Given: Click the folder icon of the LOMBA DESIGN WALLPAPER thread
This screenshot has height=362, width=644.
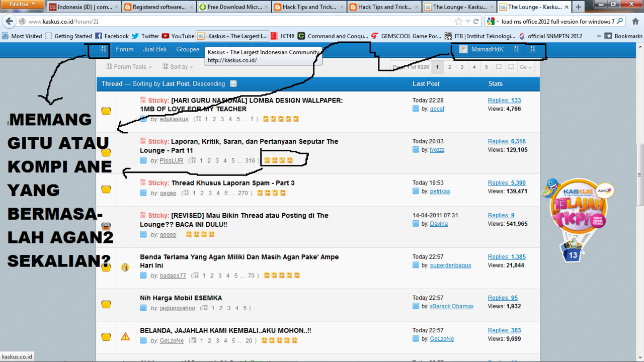Looking at the screenshot, I should 106,111.
